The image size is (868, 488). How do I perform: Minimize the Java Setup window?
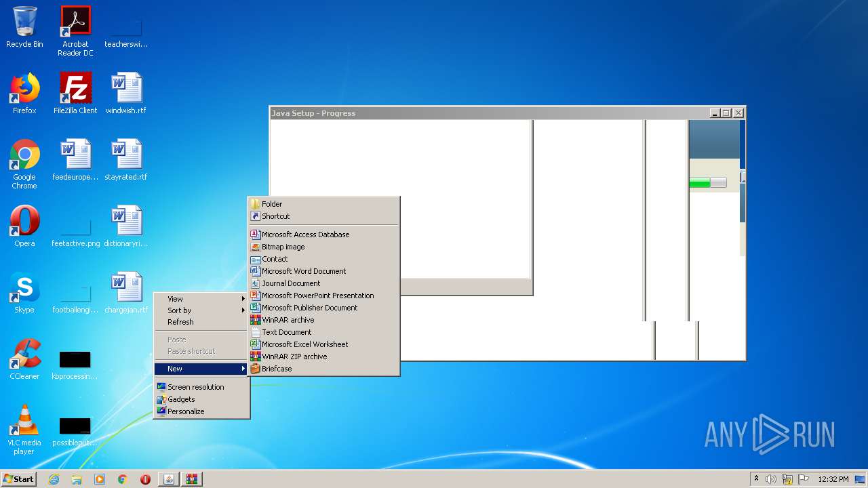click(x=715, y=113)
